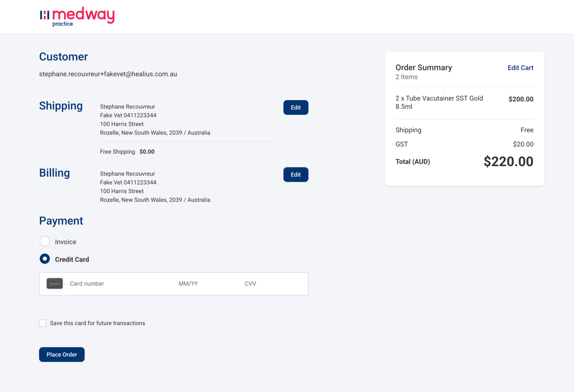574x392 pixels.
Task: Click the customer email address
Action: point(108,74)
